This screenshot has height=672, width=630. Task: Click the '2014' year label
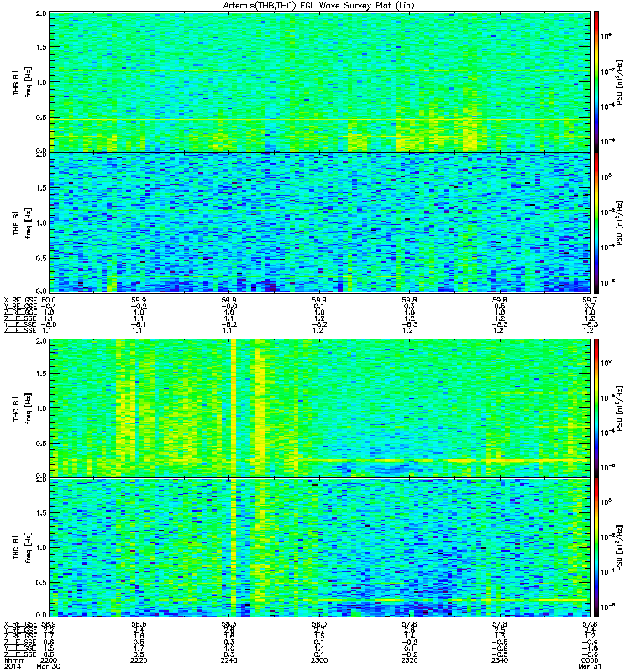pos(12,667)
